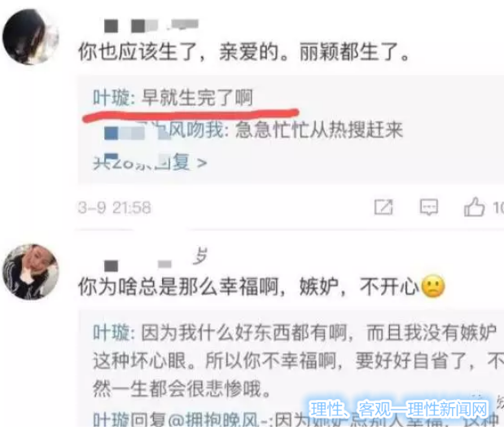Click the username ending in 风吻我
This screenshot has height=430, width=504.
tap(164, 130)
